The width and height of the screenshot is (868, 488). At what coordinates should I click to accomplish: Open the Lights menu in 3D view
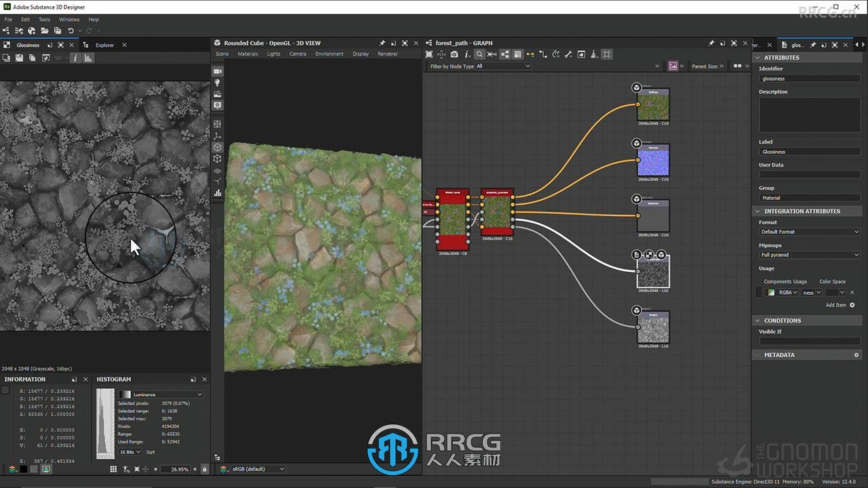click(273, 54)
